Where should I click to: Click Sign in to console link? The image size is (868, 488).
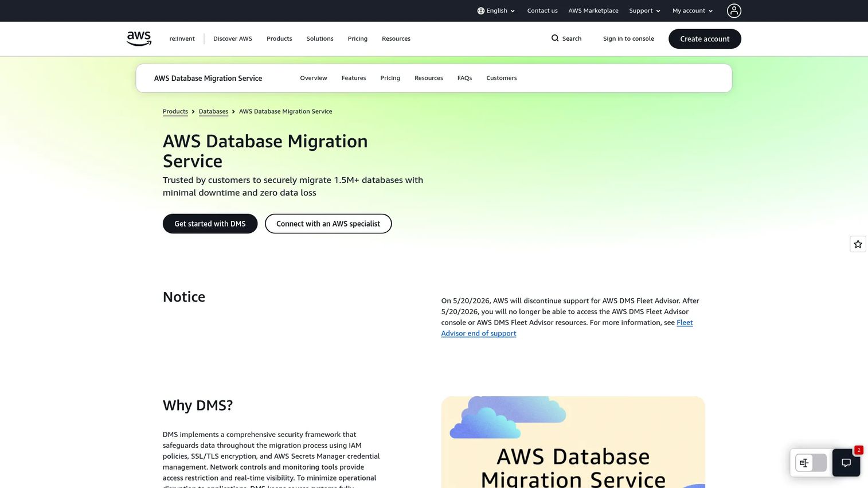(x=628, y=38)
